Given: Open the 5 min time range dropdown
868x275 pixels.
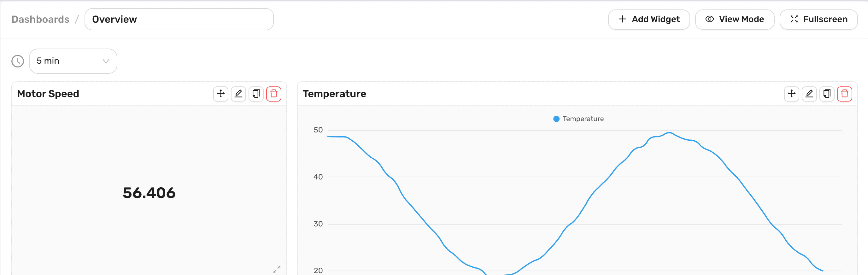Looking at the screenshot, I should click(x=73, y=61).
